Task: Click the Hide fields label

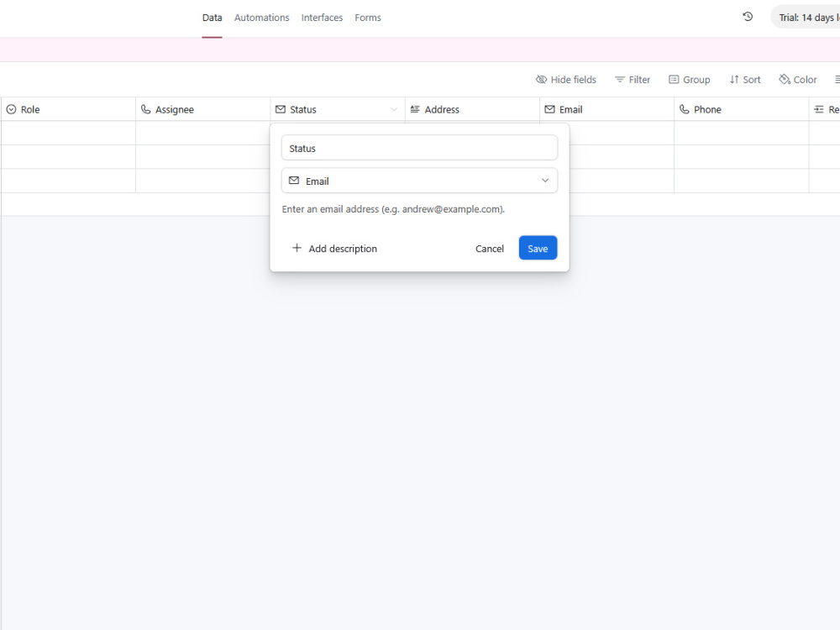Action: [573, 80]
